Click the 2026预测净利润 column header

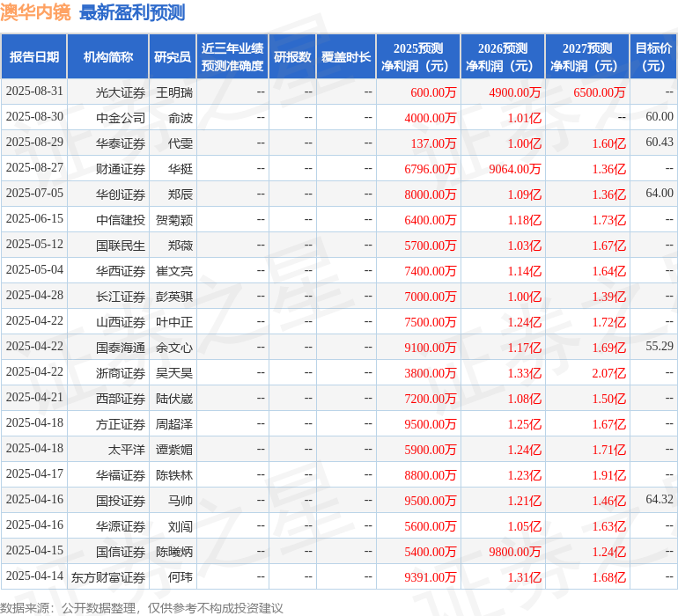click(503, 56)
